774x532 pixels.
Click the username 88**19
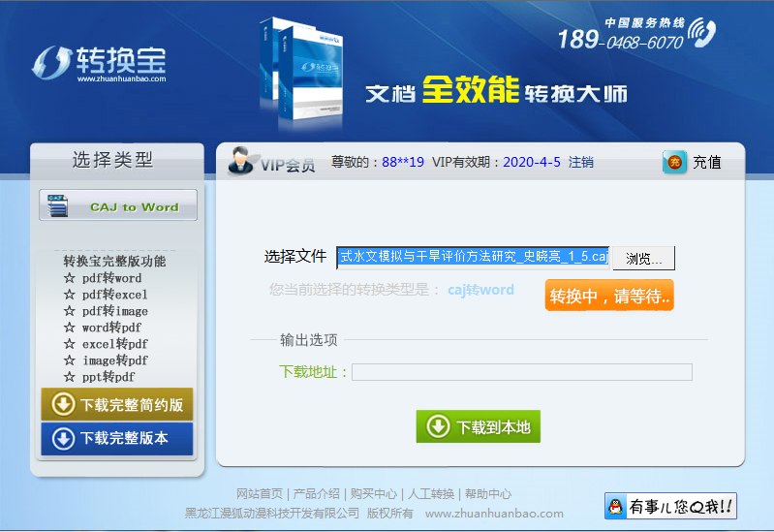click(403, 162)
